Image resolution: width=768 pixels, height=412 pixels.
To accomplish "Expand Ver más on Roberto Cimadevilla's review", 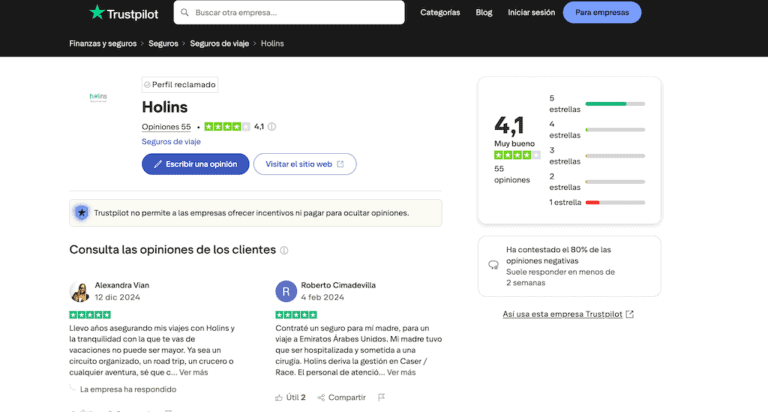I will point(401,372).
